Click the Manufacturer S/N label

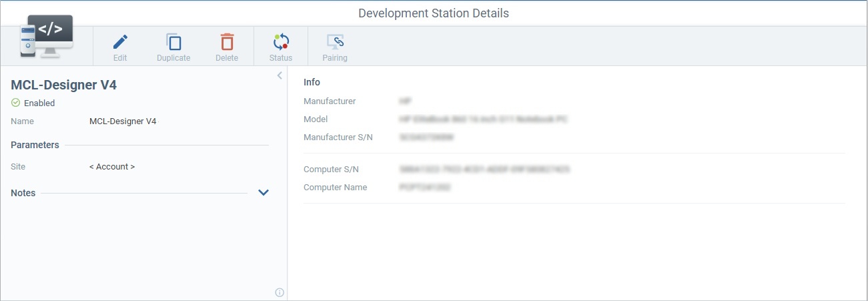338,137
